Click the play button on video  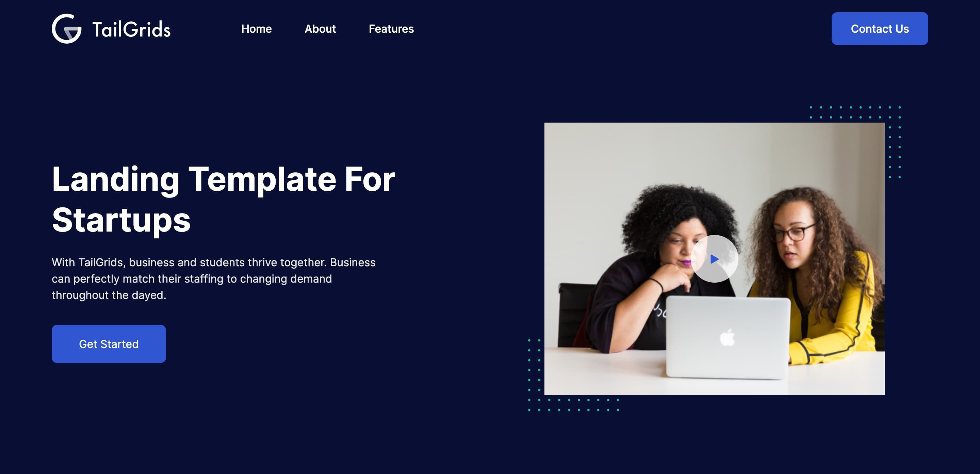pyautogui.click(x=714, y=258)
